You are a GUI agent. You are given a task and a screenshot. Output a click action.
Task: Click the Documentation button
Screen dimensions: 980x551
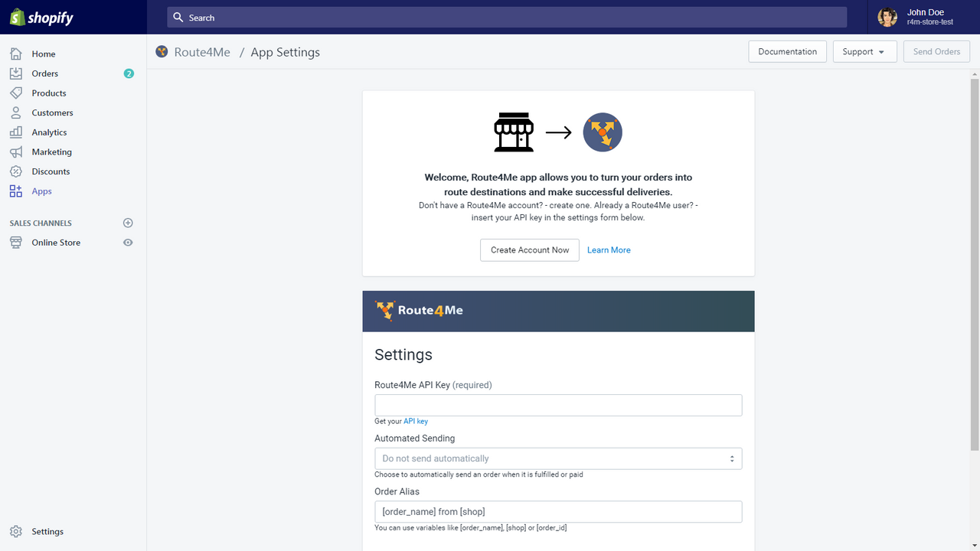787,51
